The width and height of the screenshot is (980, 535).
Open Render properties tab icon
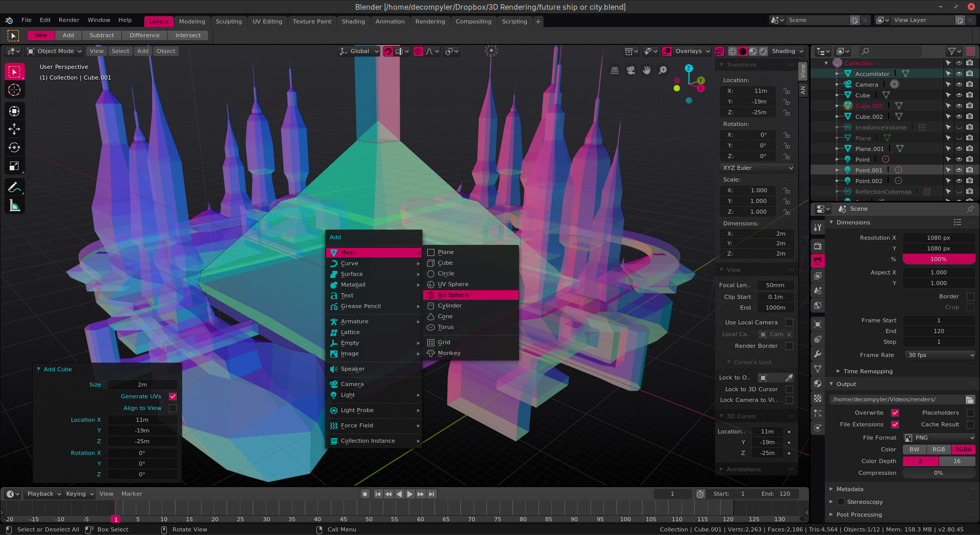pos(818,246)
